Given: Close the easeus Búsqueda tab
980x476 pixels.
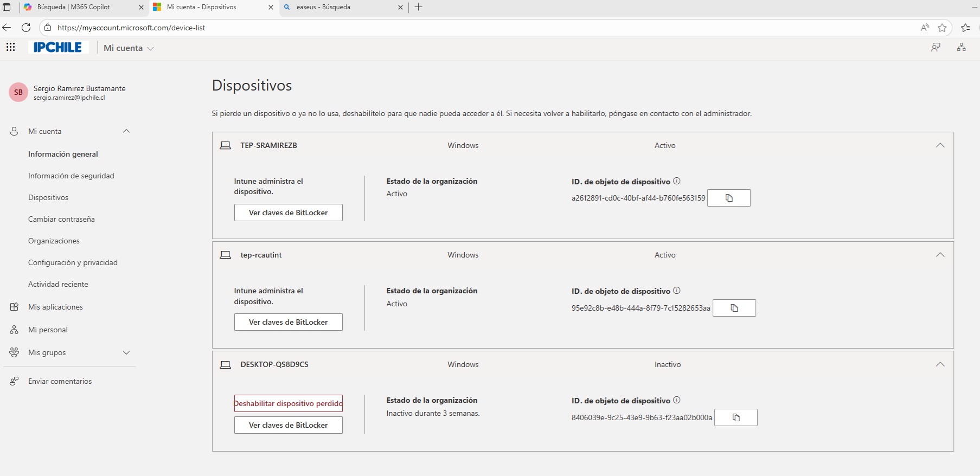Looking at the screenshot, I should [x=400, y=8].
